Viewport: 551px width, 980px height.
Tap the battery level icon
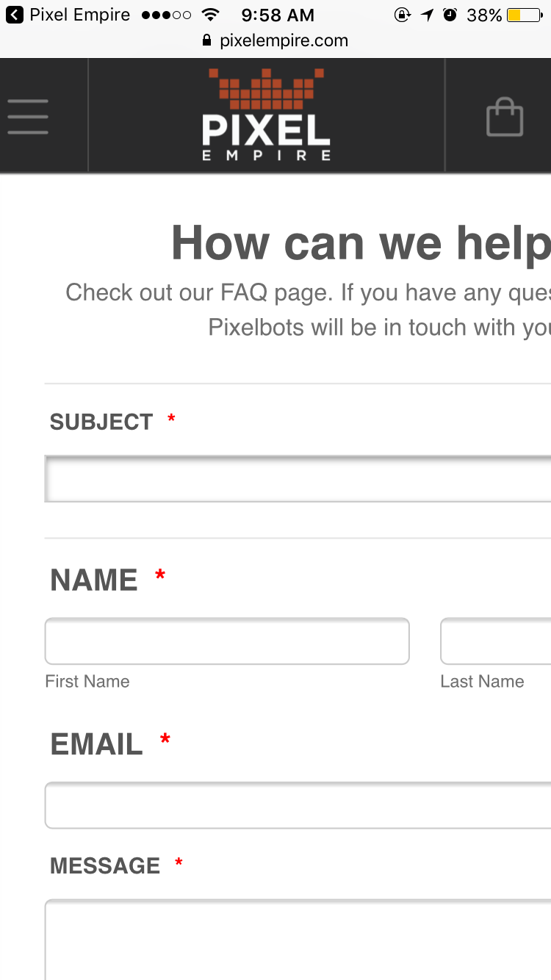[525, 15]
